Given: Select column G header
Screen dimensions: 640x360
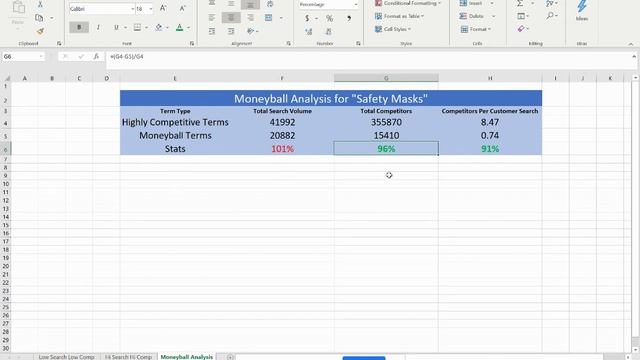Looking at the screenshot, I should 386,78.
